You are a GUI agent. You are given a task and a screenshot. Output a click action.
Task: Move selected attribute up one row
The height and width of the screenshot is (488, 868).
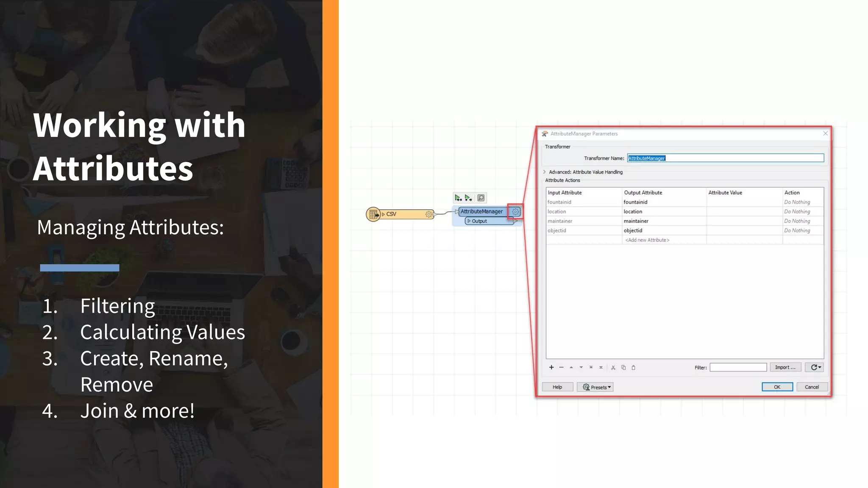coord(571,367)
